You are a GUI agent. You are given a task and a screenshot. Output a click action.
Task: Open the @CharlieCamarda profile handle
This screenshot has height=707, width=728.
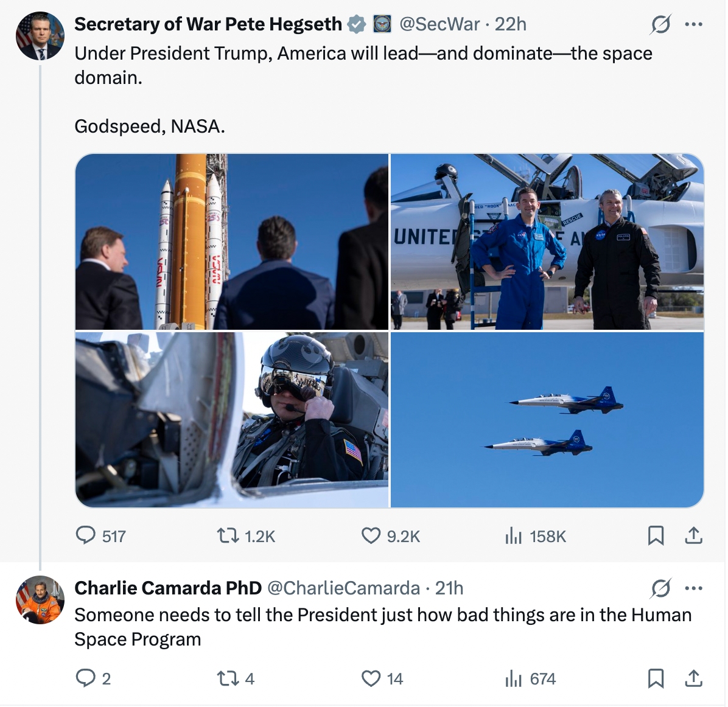point(343,588)
